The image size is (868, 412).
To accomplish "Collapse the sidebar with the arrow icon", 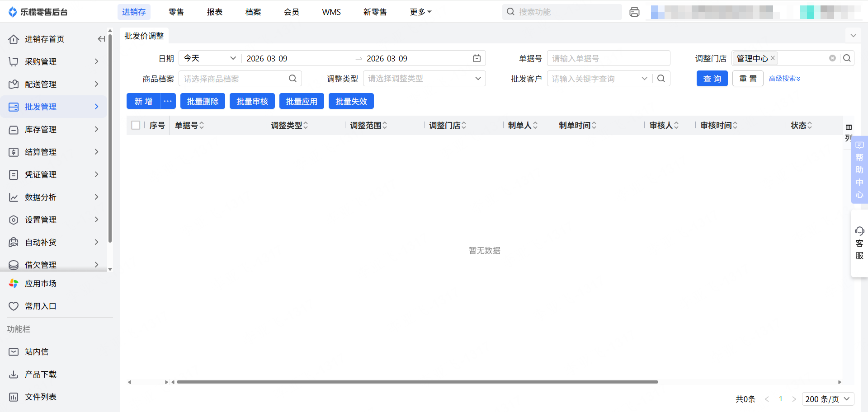I will (101, 39).
